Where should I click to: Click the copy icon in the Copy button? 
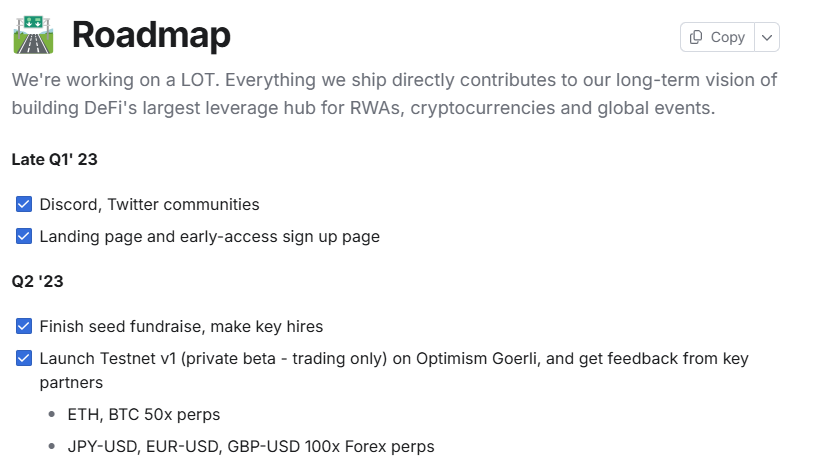pos(696,37)
